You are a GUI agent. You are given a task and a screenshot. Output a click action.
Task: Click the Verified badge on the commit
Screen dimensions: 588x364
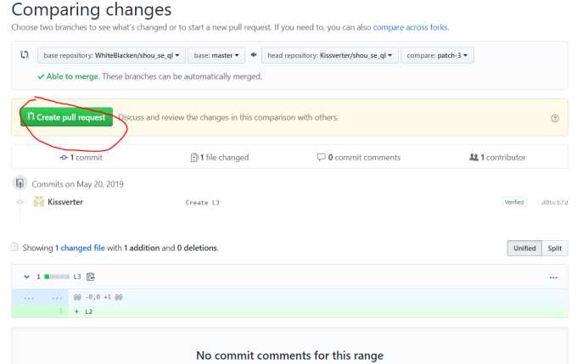514,202
